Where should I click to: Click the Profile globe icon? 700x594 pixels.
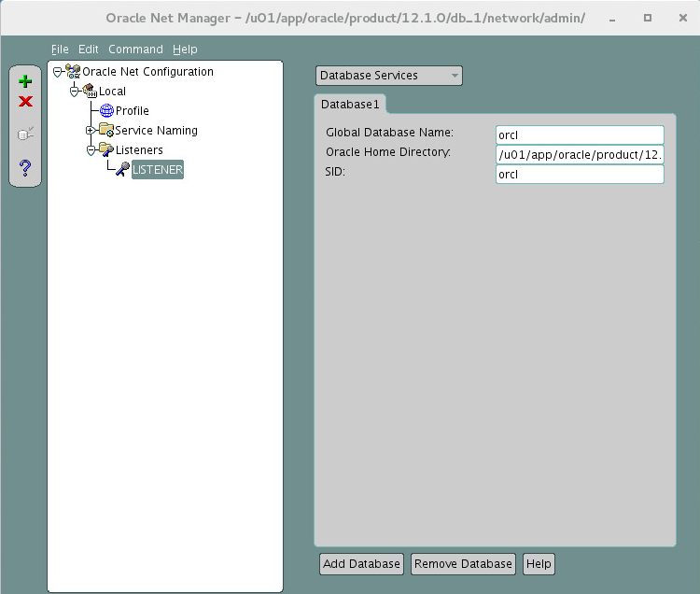(106, 110)
